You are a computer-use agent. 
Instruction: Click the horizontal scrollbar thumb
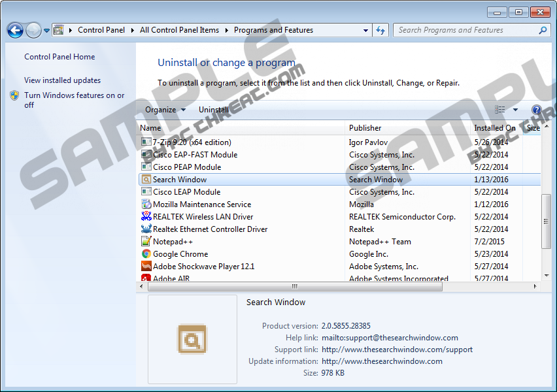click(295, 286)
